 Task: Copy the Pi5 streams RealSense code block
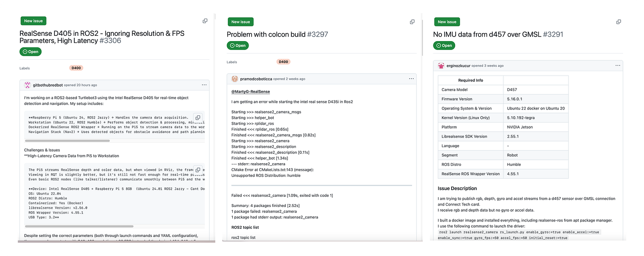click(x=198, y=169)
